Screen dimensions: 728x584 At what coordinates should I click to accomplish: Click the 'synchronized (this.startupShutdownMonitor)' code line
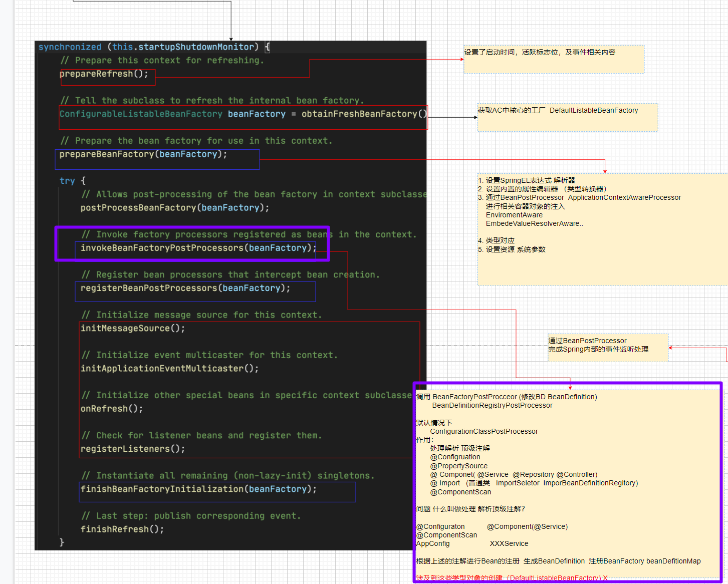(154, 47)
